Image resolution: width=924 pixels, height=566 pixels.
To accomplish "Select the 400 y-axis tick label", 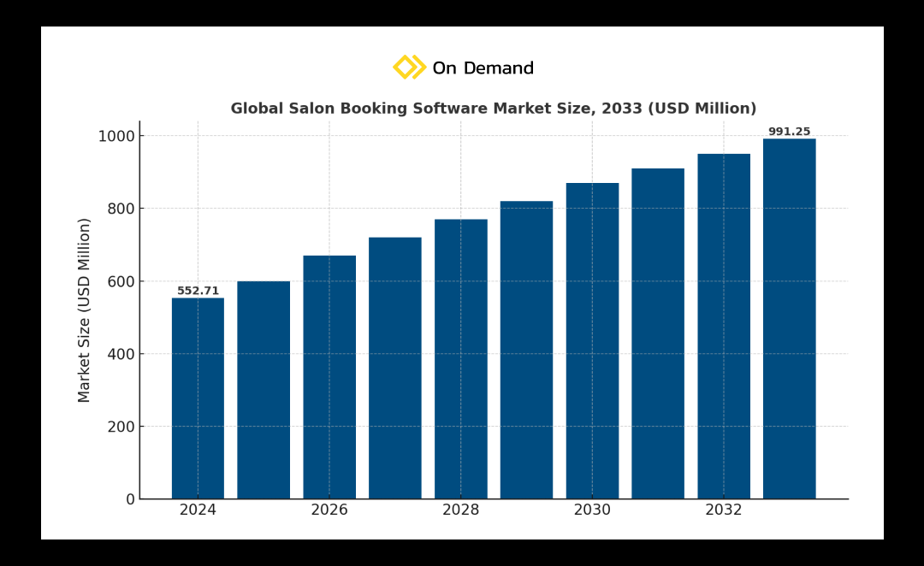I will [121, 354].
